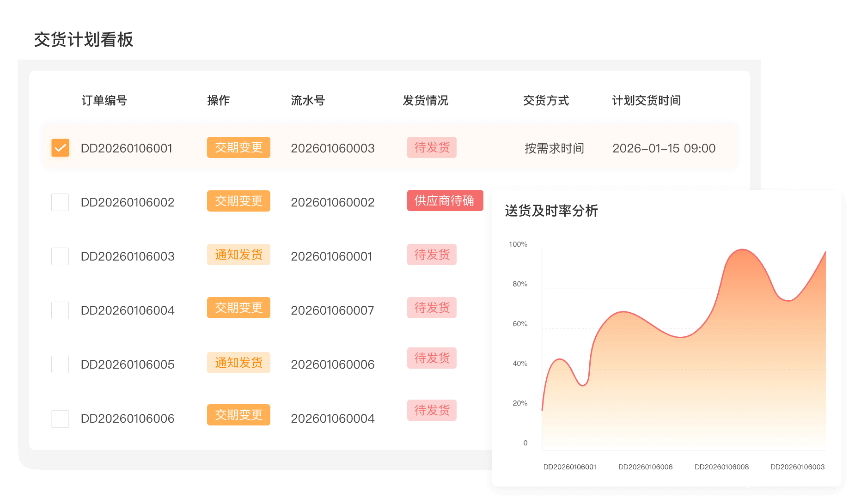Click the 送货及时率分析 chart title
This screenshot has width=855, height=504.
click(x=551, y=211)
